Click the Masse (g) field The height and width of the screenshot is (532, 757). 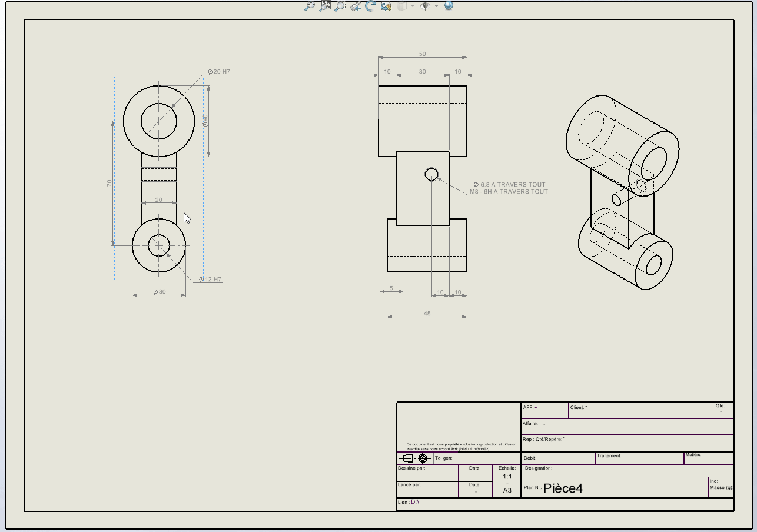(721, 490)
